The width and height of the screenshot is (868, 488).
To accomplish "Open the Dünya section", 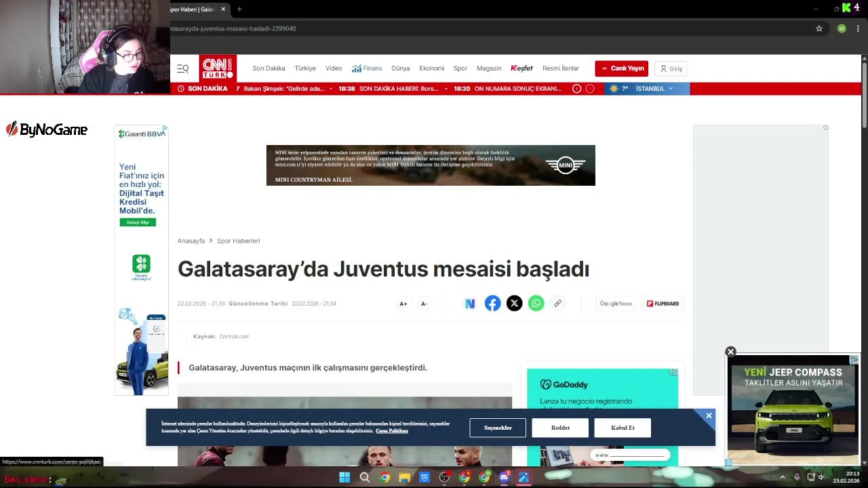I will [x=401, y=68].
